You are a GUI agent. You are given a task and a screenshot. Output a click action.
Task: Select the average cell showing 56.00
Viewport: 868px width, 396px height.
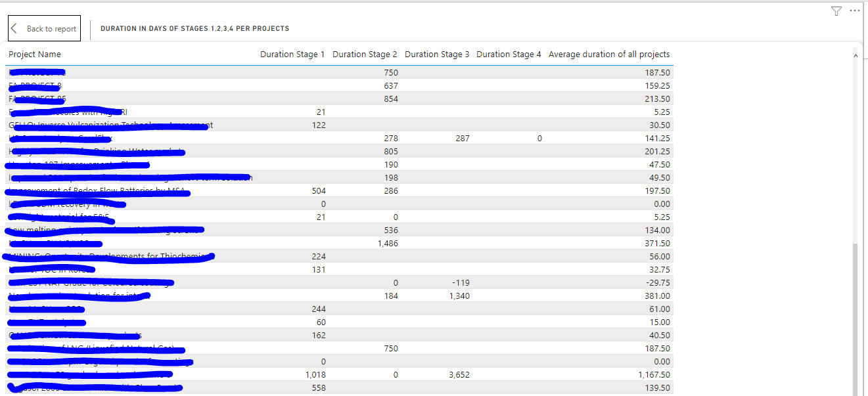coord(660,257)
